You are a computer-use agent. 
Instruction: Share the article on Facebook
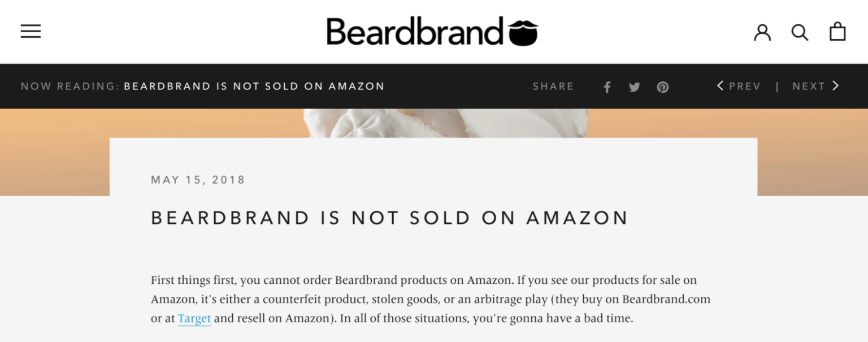pyautogui.click(x=607, y=87)
